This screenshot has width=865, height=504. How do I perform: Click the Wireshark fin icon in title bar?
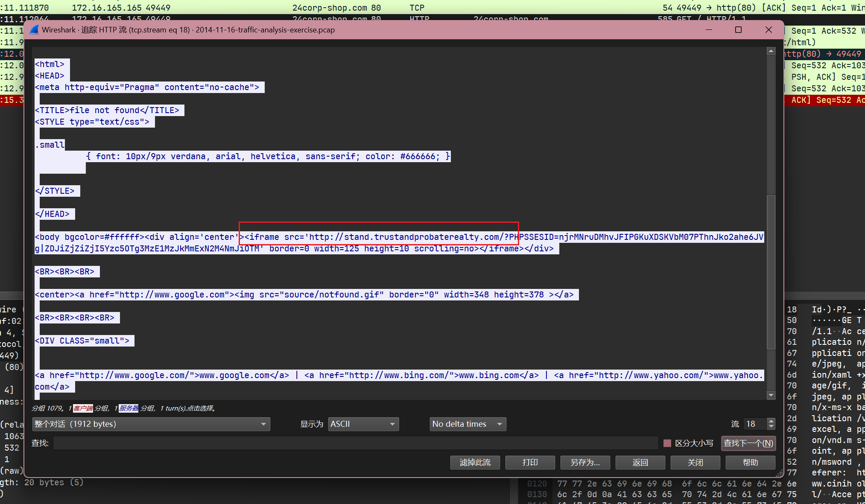(x=34, y=30)
